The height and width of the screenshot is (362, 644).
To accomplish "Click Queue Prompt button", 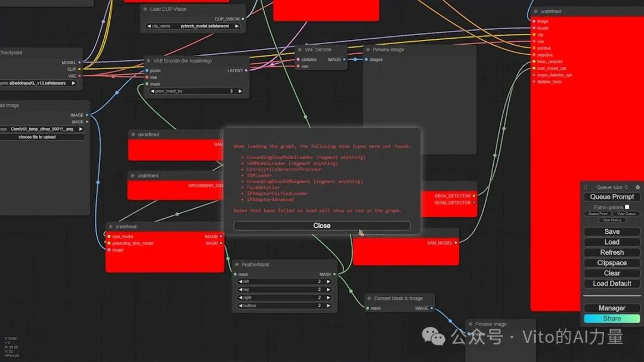I will [612, 197].
